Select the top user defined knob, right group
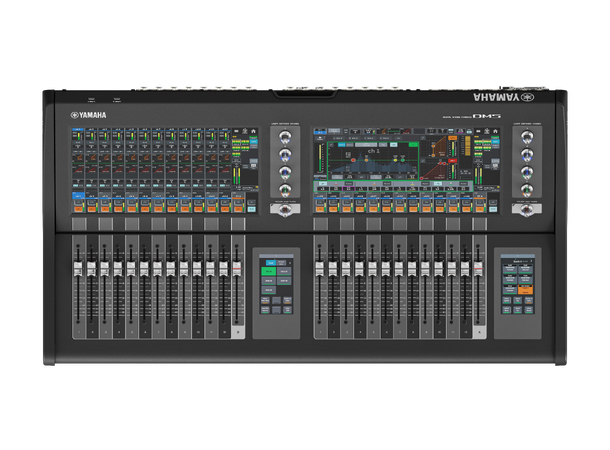Image resolution: width=610 pixels, height=450 pixels. tap(527, 137)
